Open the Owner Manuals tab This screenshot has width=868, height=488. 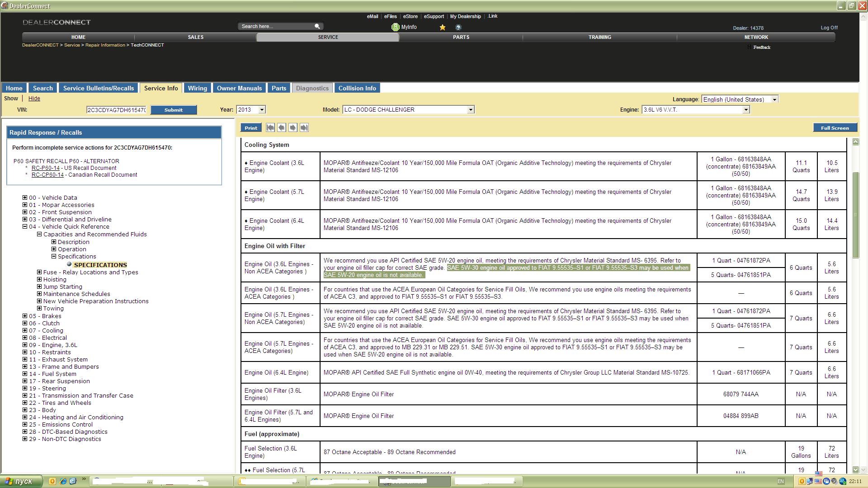[239, 88]
